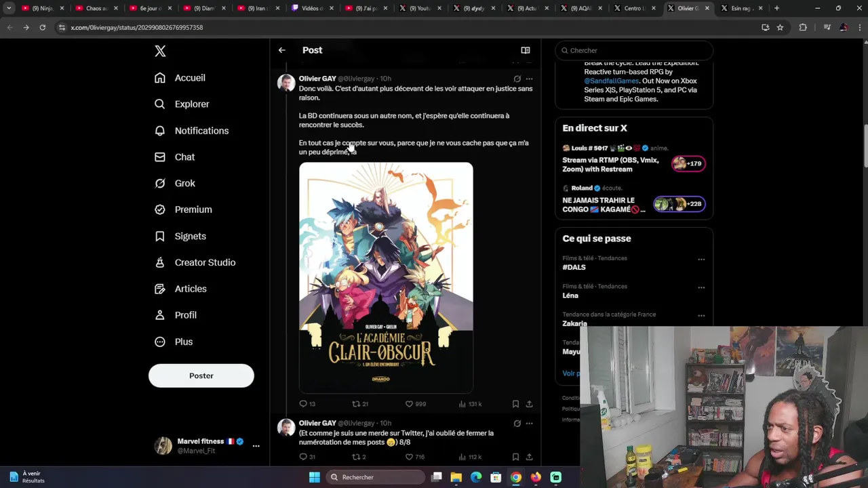Open Microsoft Edge from the taskbar
The height and width of the screenshot is (488, 868).
(476, 477)
